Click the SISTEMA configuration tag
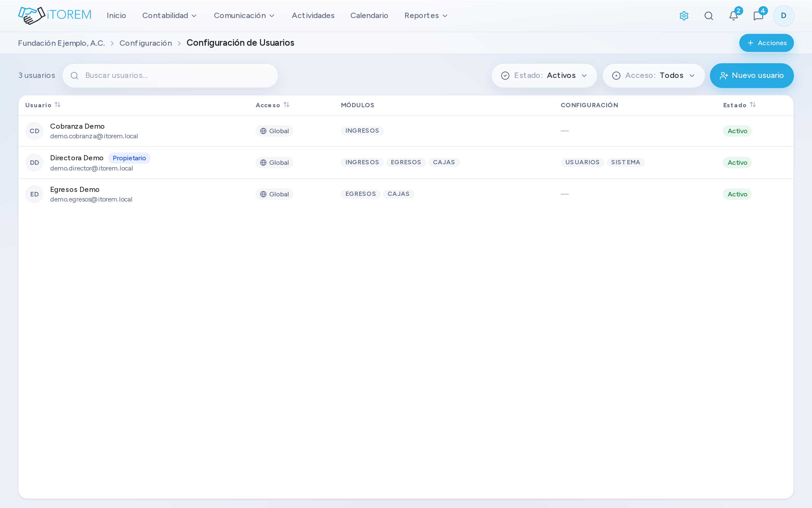The height and width of the screenshot is (508, 812). pyautogui.click(x=625, y=162)
